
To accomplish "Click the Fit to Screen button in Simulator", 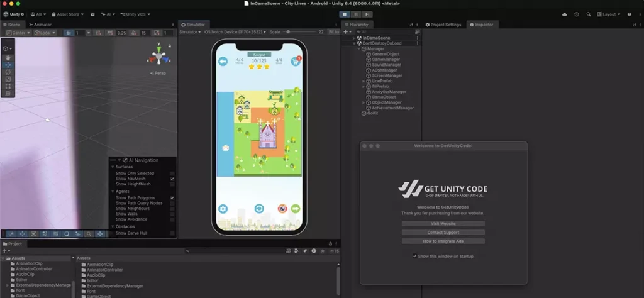I will click(334, 32).
